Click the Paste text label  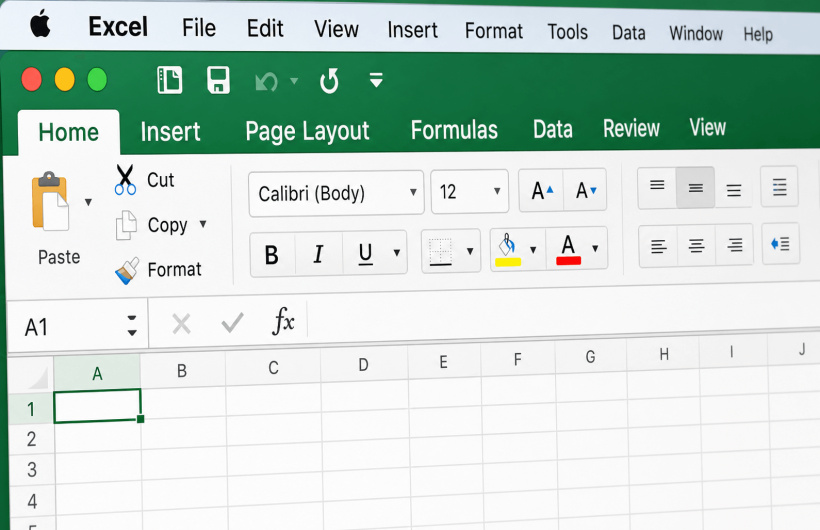59,257
